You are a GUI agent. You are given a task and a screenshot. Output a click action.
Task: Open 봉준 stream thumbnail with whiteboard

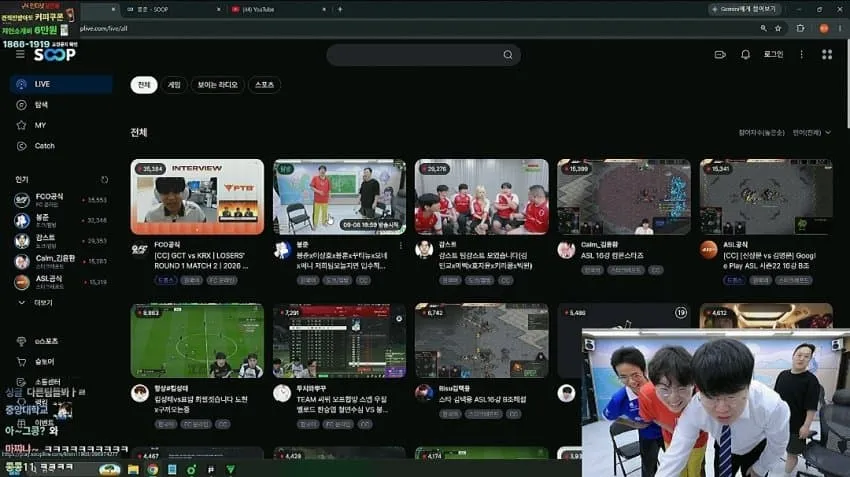(339, 196)
